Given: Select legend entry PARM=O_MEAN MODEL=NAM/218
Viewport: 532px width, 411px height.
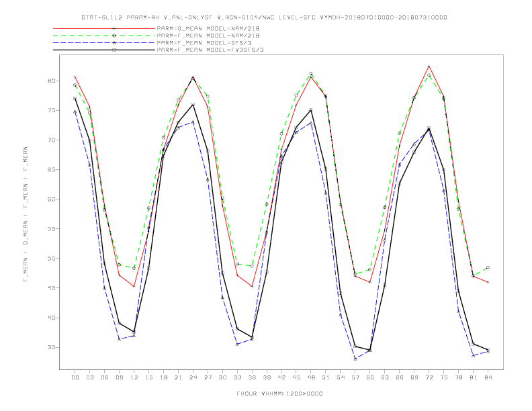Looking at the screenshot, I should click(x=208, y=28).
